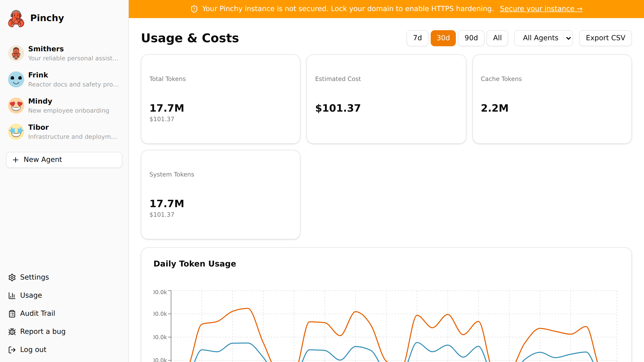Click the Pinchy crab logo
644x362 pixels.
[x=16, y=18]
